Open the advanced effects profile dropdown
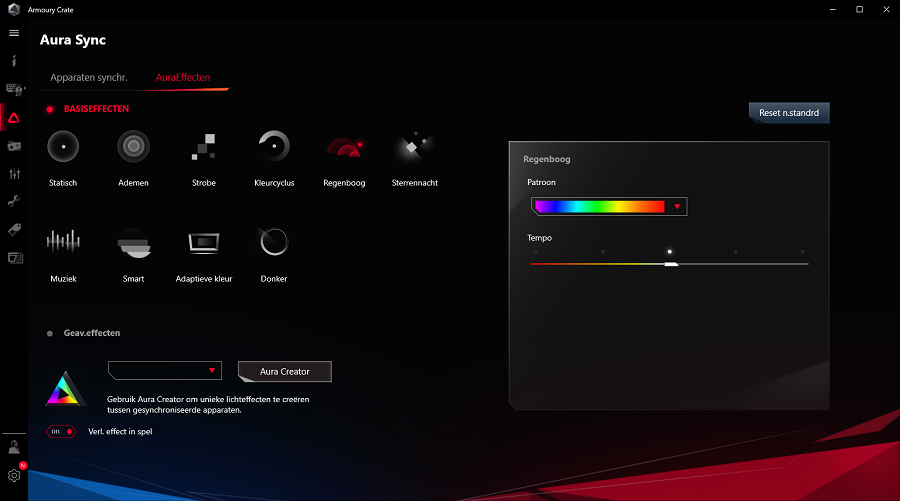This screenshot has height=501, width=900. pyautogui.click(x=165, y=371)
